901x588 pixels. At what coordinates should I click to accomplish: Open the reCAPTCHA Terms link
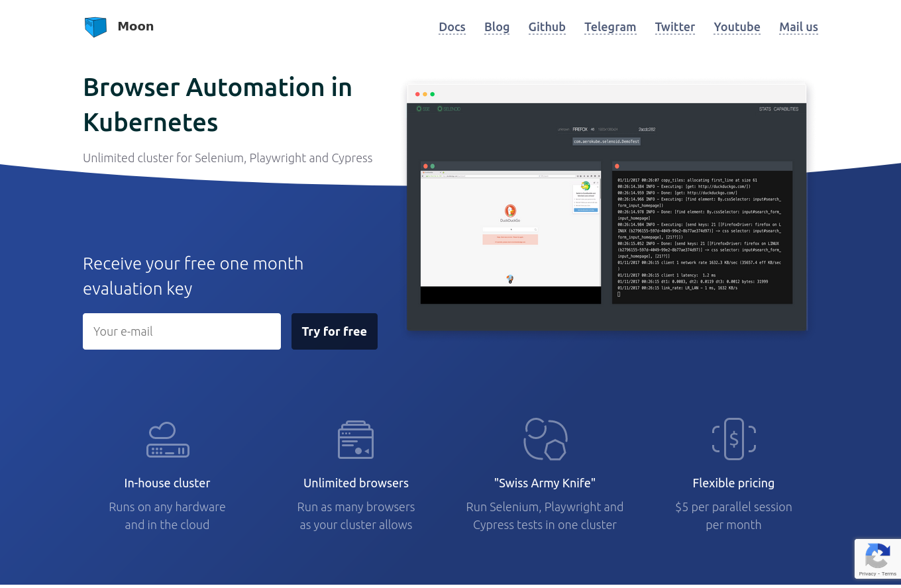[889, 573]
